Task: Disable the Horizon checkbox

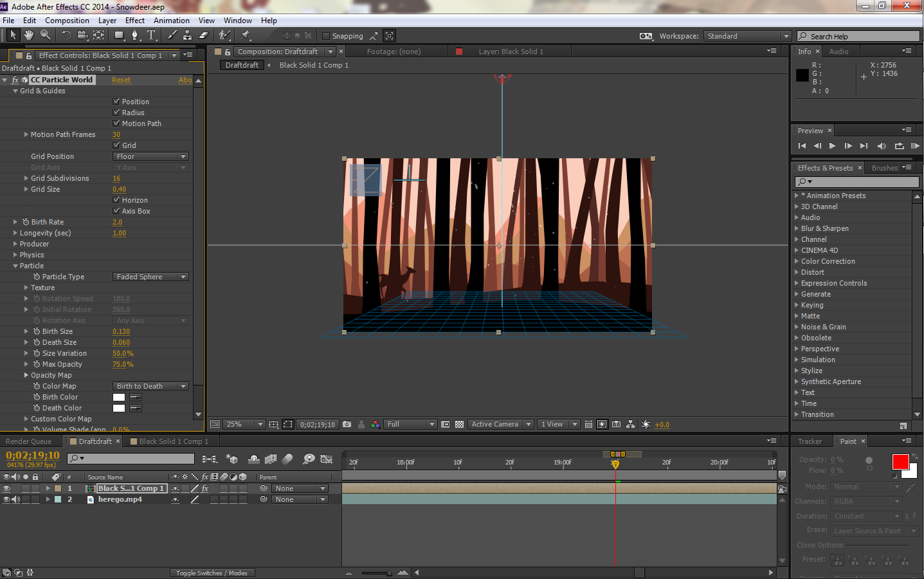Action: pyautogui.click(x=116, y=200)
